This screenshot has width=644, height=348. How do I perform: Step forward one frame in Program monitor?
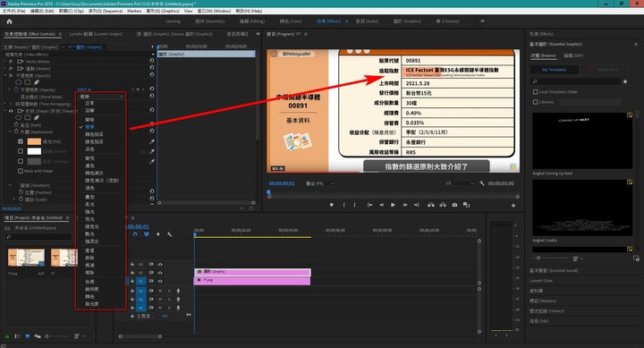click(x=405, y=205)
